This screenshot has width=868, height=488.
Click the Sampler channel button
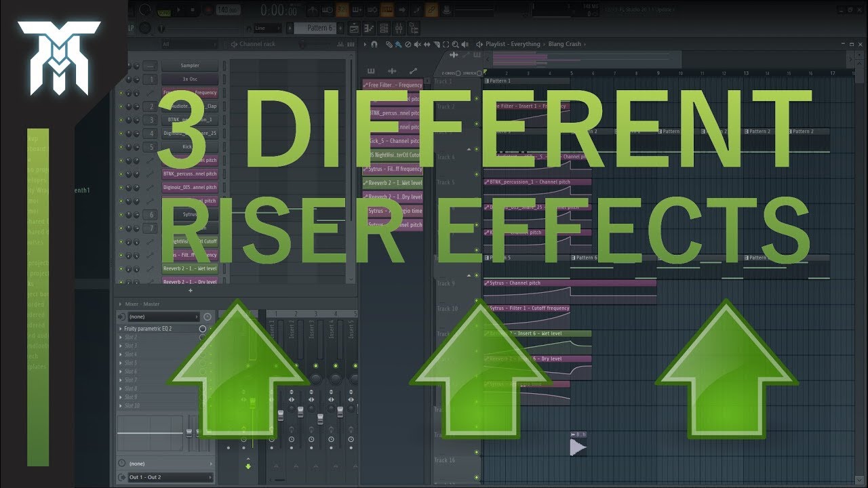[x=190, y=65]
